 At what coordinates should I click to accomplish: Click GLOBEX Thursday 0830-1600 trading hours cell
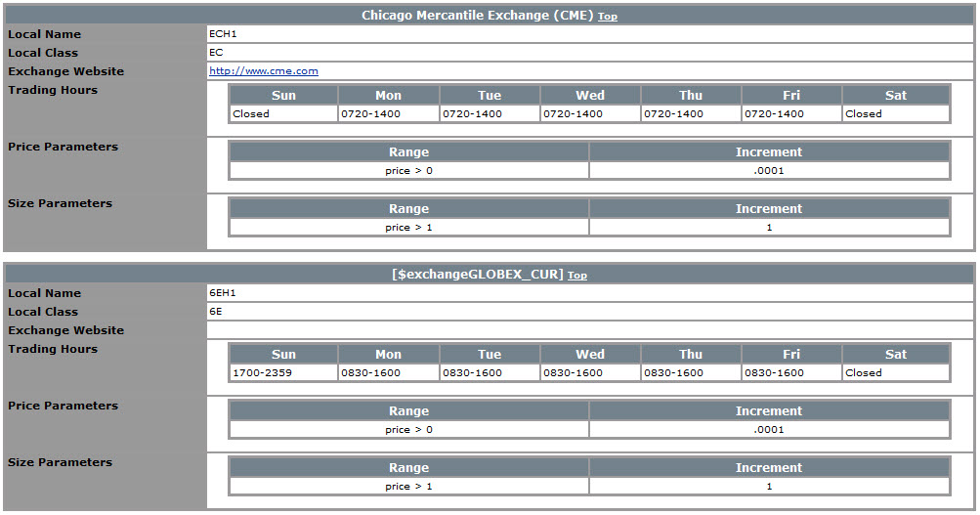click(691, 372)
